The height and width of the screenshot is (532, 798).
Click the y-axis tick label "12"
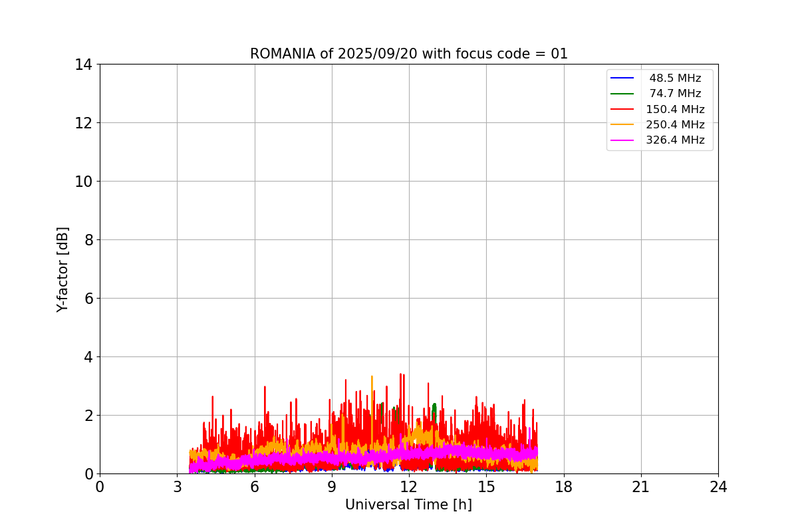tap(83, 123)
